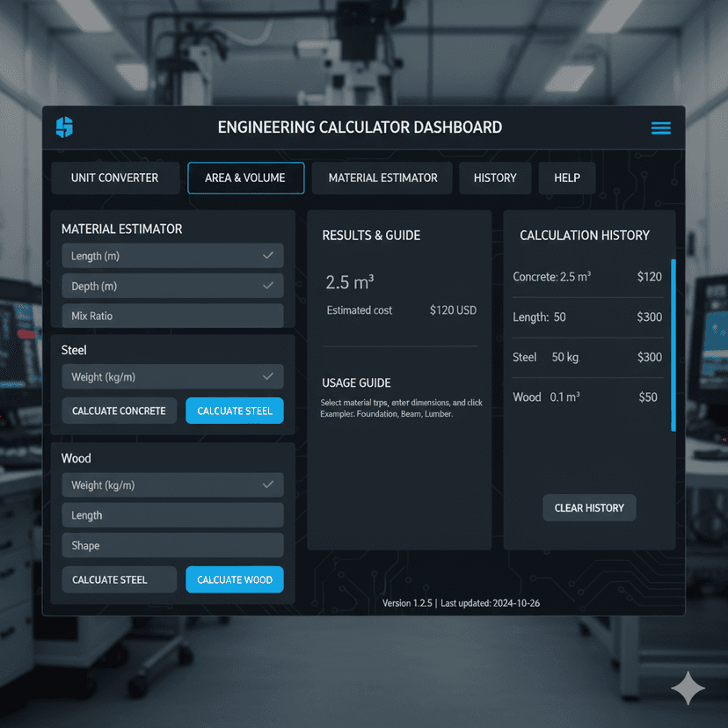Open the Help tab
This screenshot has width=728, height=728.
click(567, 178)
